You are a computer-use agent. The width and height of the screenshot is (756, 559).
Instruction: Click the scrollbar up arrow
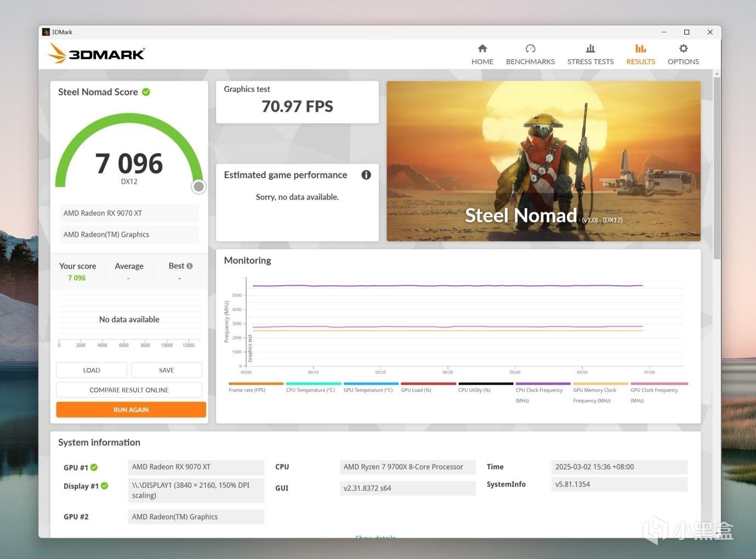717,74
